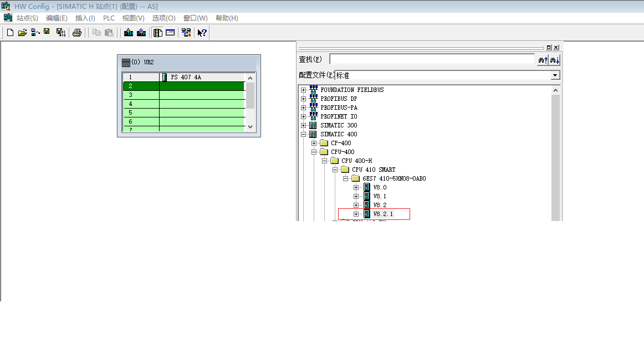Click the Configure Network toolbar icon
Viewport: 644px width, 359px height.
pos(186,33)
